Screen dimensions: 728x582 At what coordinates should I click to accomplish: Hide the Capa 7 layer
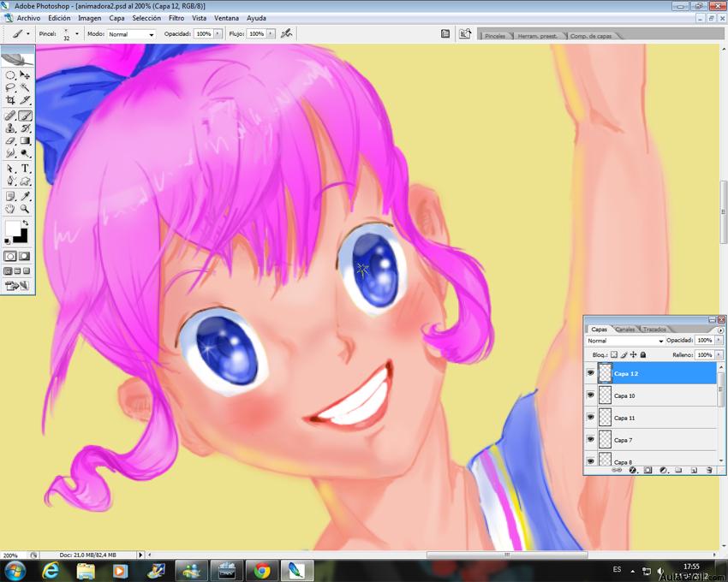click(x=591, y=440)
